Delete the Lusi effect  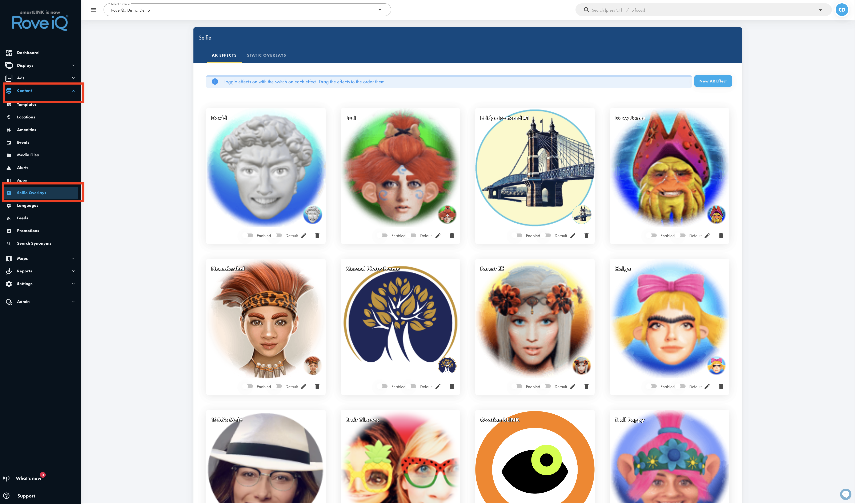[x=452, y=236]
